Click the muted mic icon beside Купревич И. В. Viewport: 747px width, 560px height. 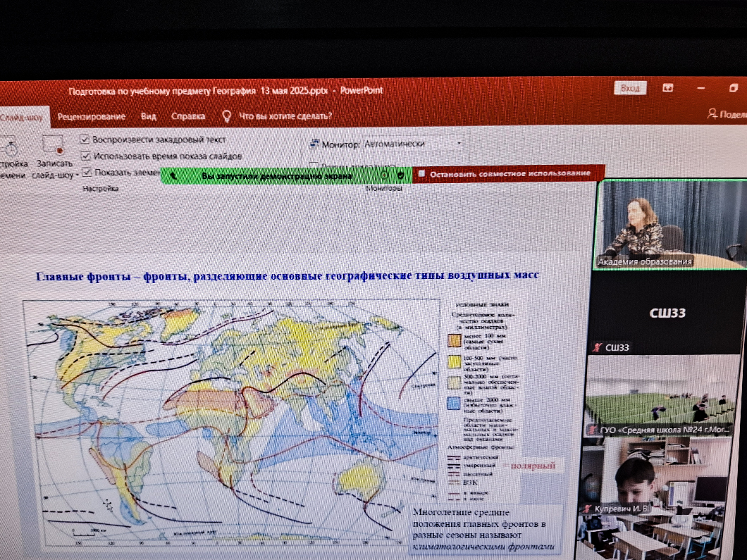[x=587, y=509]
